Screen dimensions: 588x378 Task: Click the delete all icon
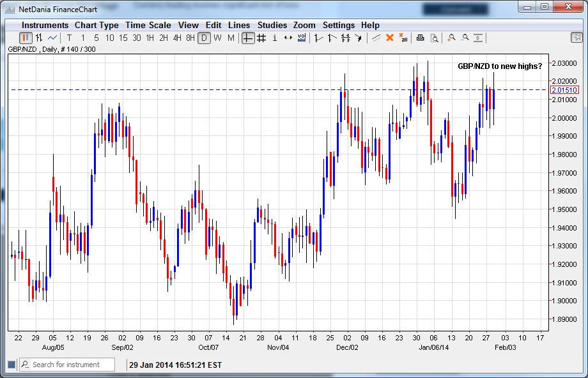click(x=403, y=38)
